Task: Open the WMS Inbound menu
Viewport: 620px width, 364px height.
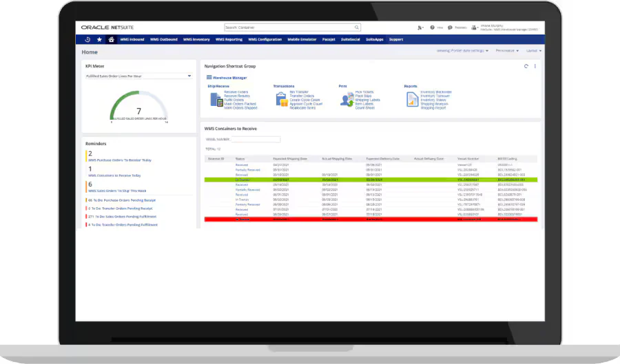Action: pyautogui.click(x=132, y=39)
